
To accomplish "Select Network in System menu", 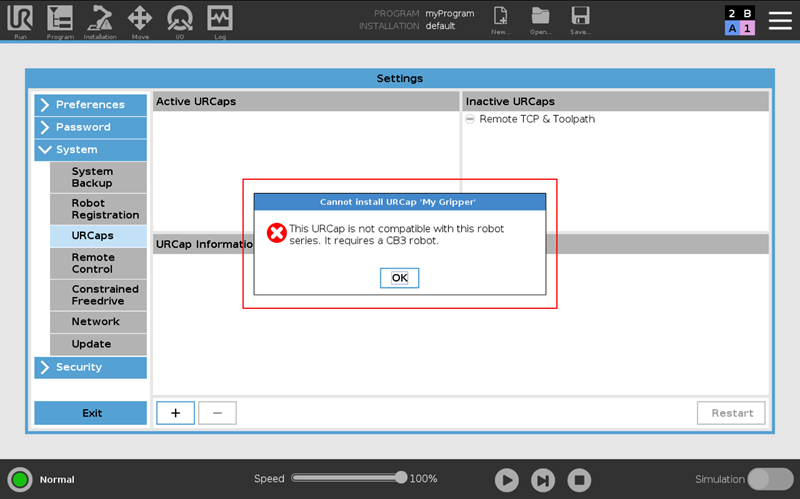I will [98, 321].
